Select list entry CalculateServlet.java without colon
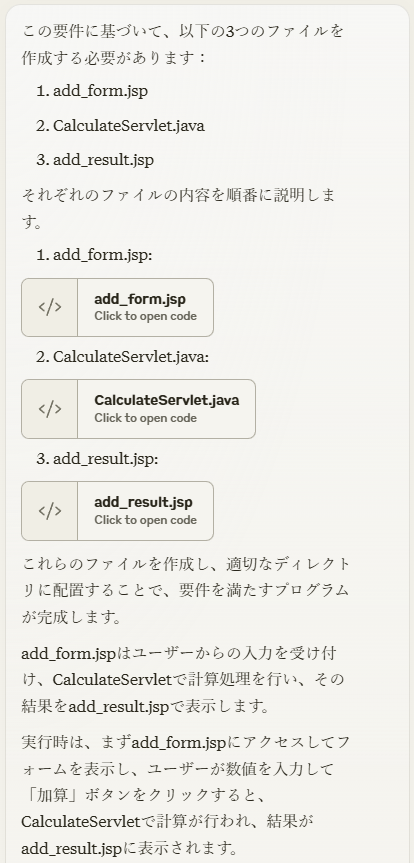Image resolution: width=414 pixels, height=863 pixels. [129, 125]
